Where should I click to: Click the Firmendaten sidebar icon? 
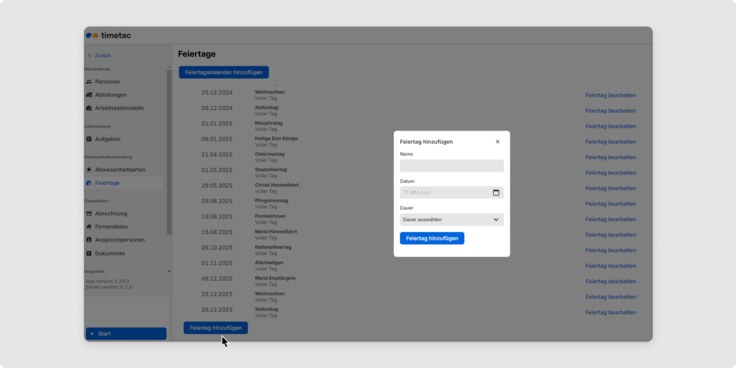coord(89,227)
